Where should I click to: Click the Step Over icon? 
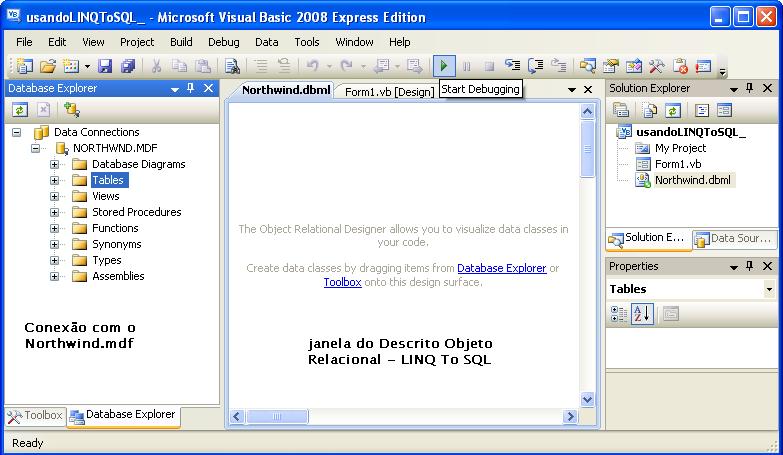pyautogui.click(x=536, y=66)
